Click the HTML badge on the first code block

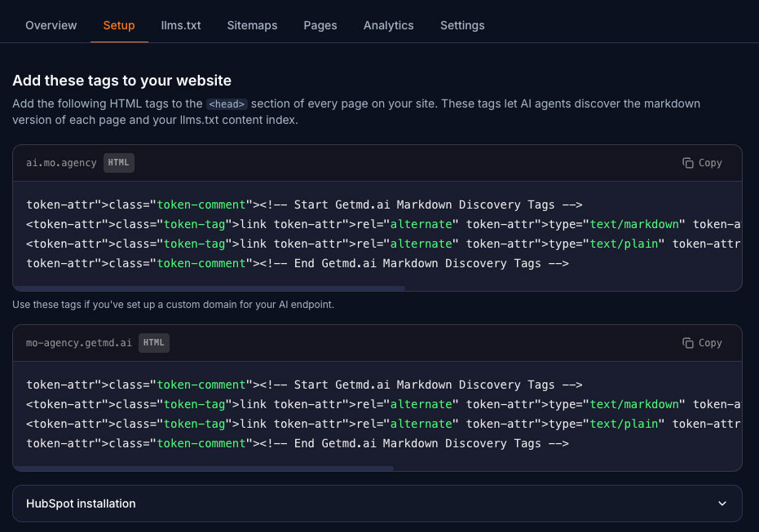pyautogui.click(x=118, y=162)
